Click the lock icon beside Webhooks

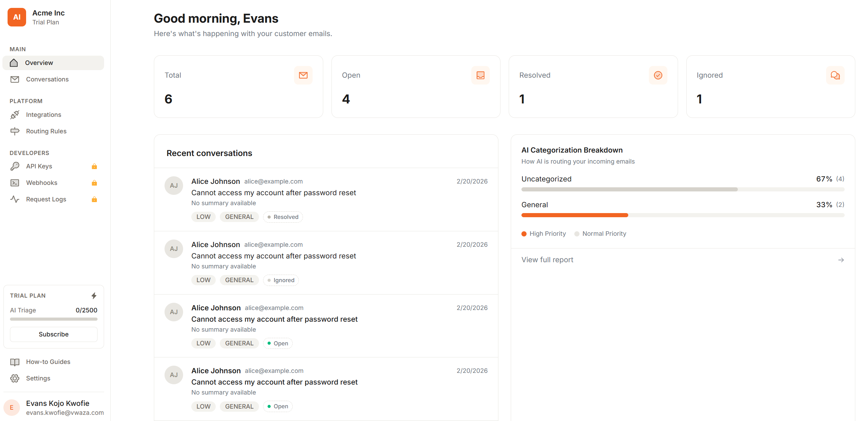pos(94,183)
